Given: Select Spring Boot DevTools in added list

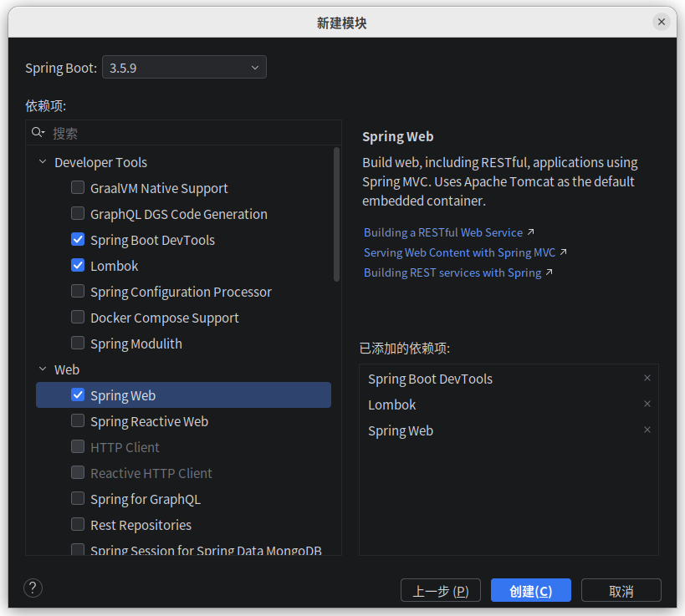Looking at the screenshot, I should coord(430,379).
